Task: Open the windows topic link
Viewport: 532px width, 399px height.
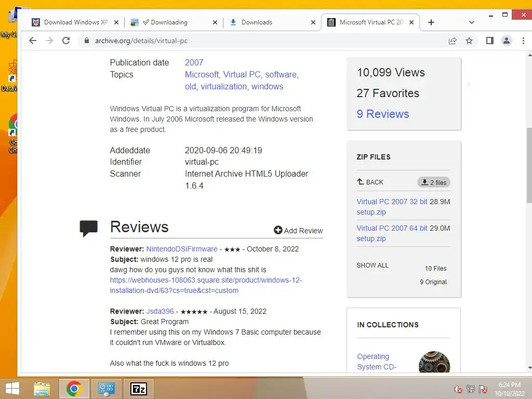Action: [268, 87]
